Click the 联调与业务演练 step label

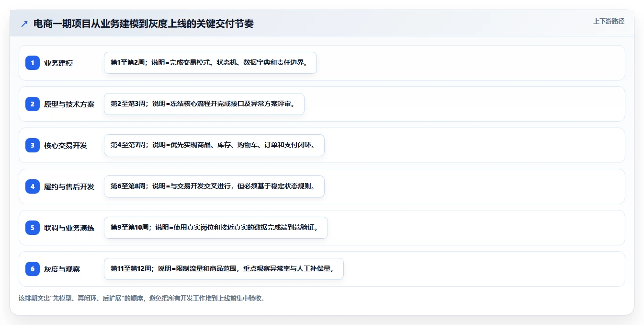click(69, 228)
